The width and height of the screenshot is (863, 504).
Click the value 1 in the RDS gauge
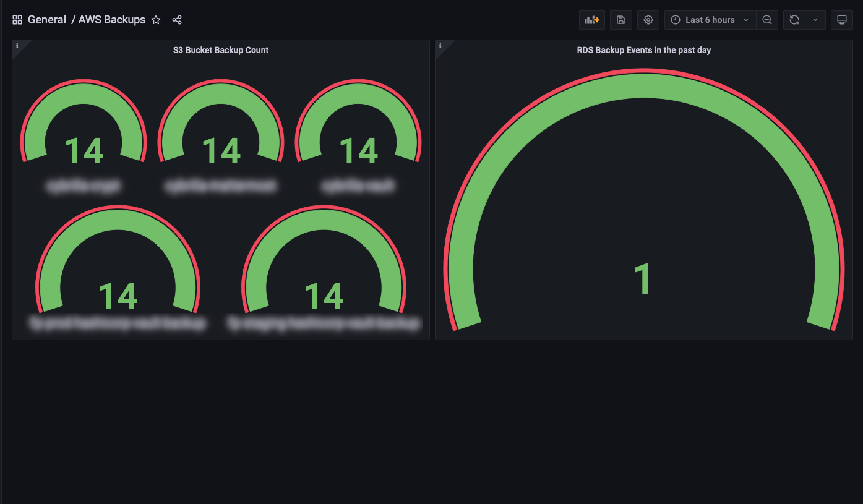(x=643, y=279)
